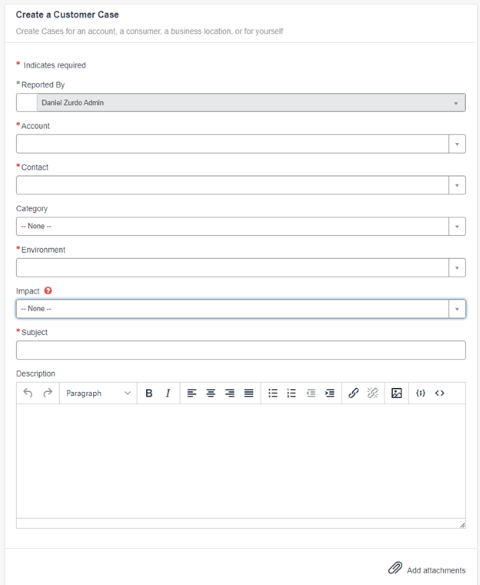The width and height of the screenshot is (480, 585).
Task: Toggle Italic formatting in description editor
Action: pyautogui.click(x=168, y=393)
